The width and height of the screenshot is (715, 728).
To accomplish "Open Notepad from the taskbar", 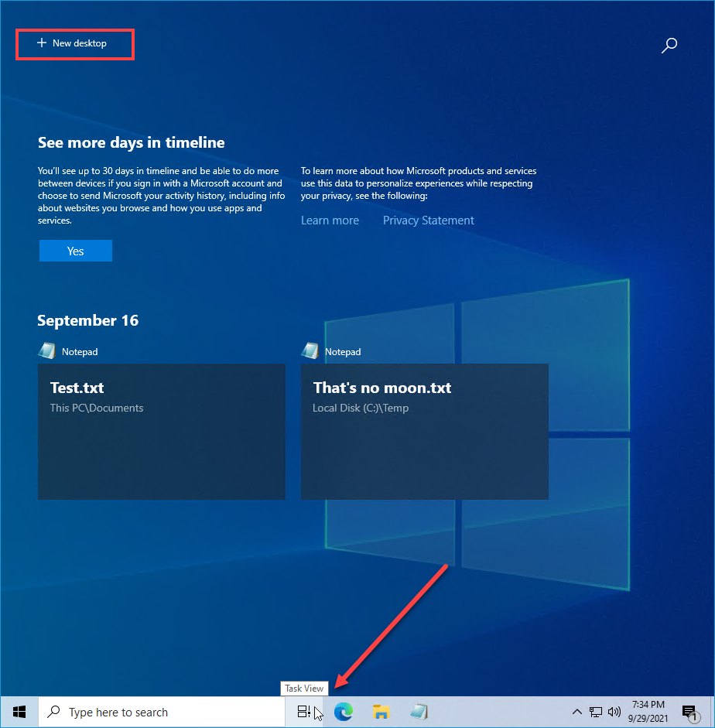I will pyautogui.click(x=419, y=712).
